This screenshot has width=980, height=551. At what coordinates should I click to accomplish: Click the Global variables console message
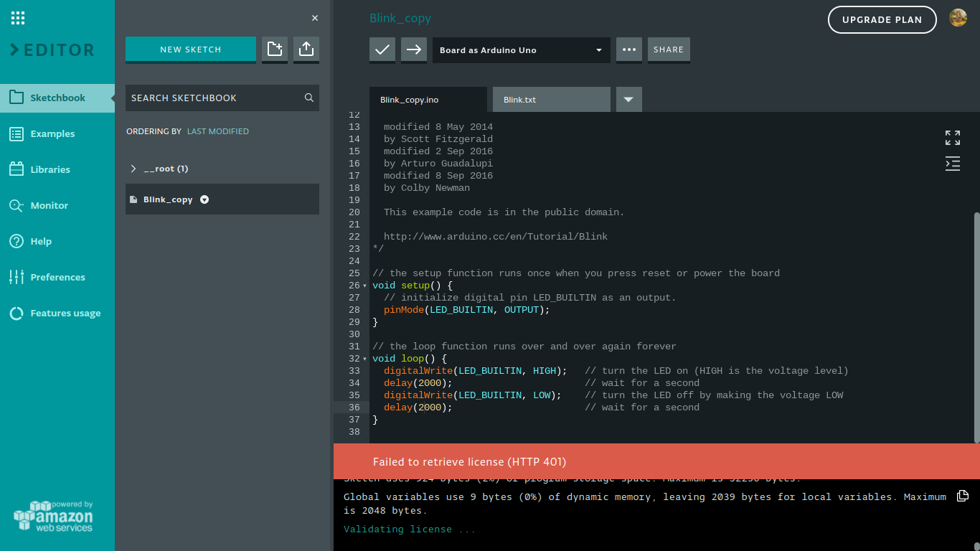point(645,504)
